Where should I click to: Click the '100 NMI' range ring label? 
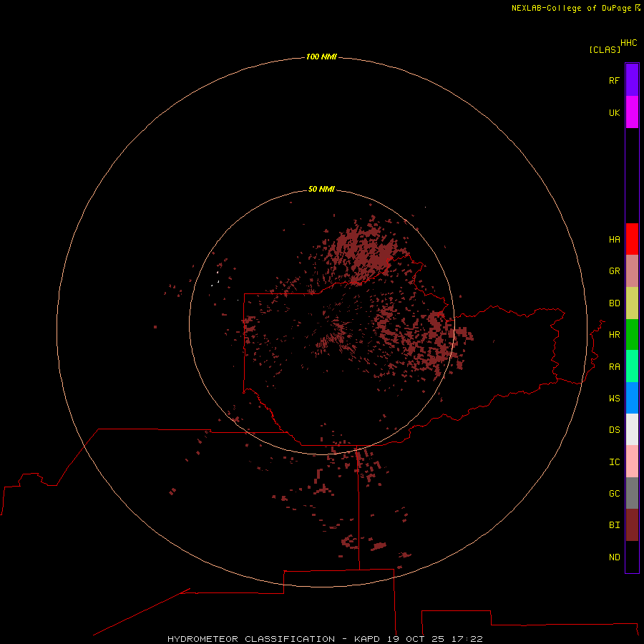[321, 57]
